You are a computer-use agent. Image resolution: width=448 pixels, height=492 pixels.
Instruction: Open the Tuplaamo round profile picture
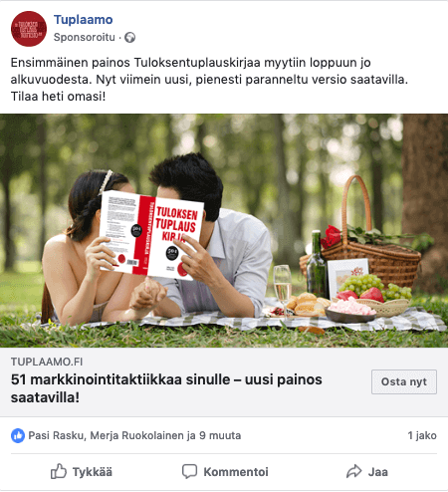coord(29,29)
